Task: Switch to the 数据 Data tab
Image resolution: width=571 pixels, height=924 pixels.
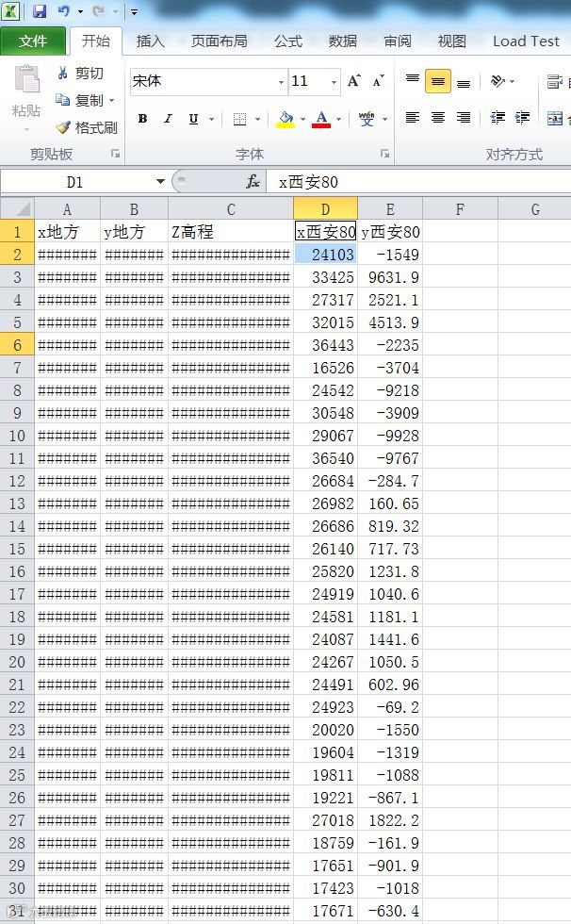Action: tap(343, 41)
